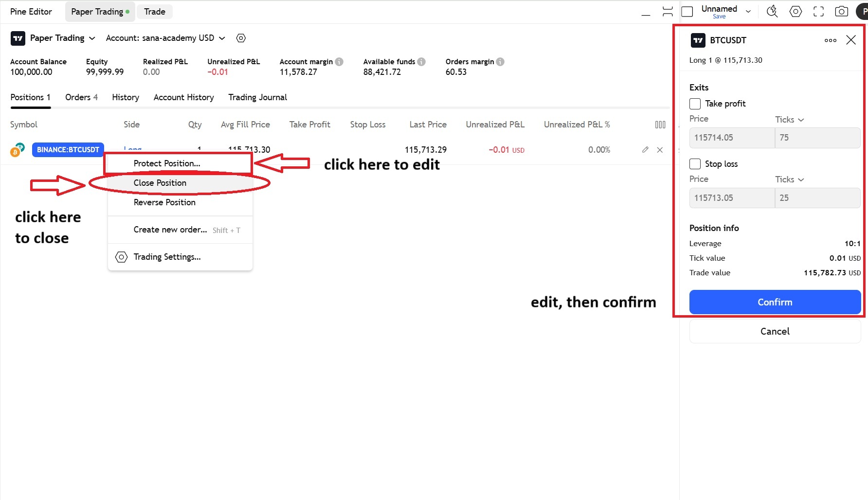The height and width of the screenshot is (500, 868).
Task: Switch to the Pine Editor tab
Action: click(31, 11)
